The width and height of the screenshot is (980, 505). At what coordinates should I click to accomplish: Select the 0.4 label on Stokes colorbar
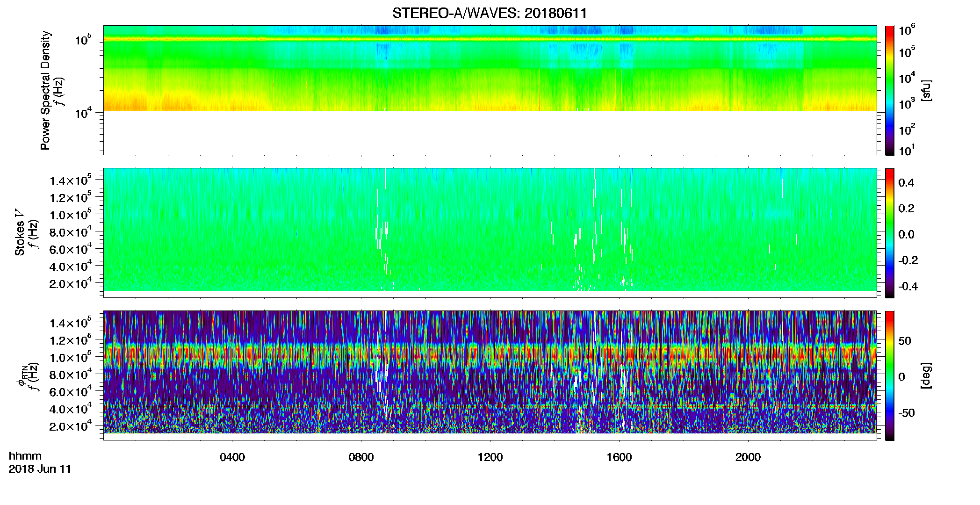[x=906, y=183]
